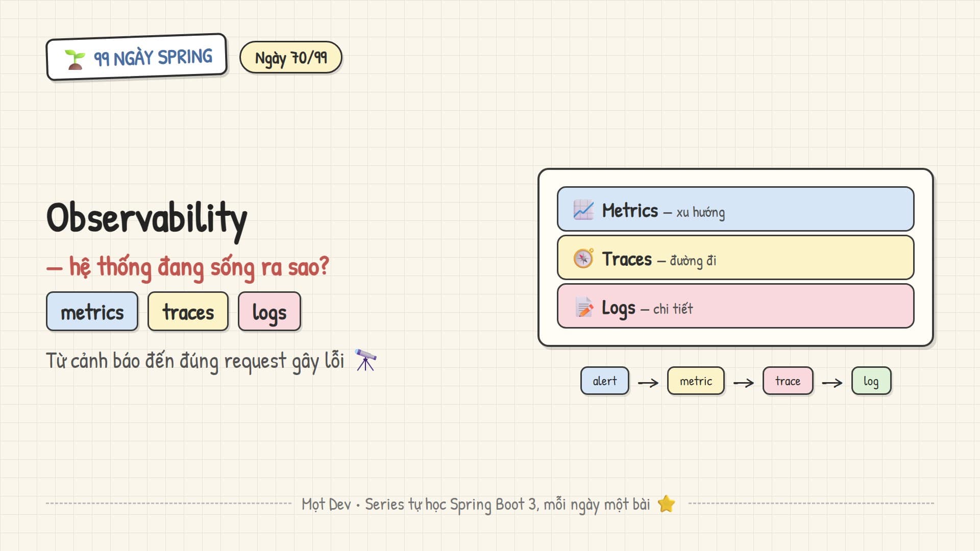The height and width of the screenshot is (551, 980).
Task: Click the compass icon next to Traces
Action: tap(583, 258)
